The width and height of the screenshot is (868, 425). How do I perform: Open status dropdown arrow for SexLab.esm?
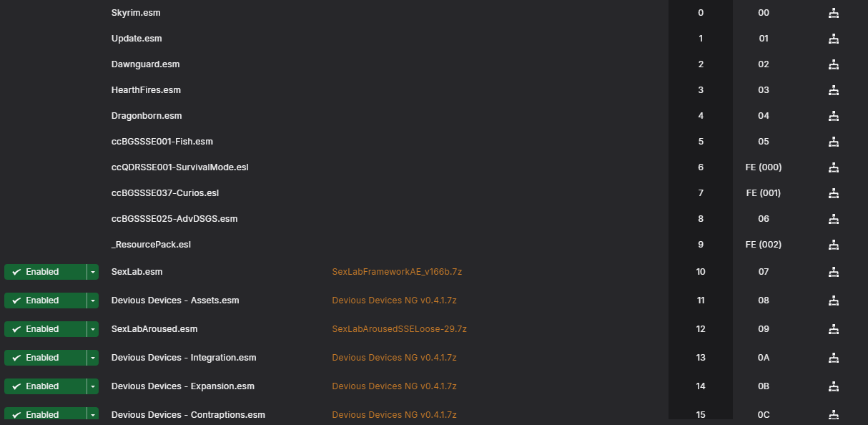pos(92,272)
